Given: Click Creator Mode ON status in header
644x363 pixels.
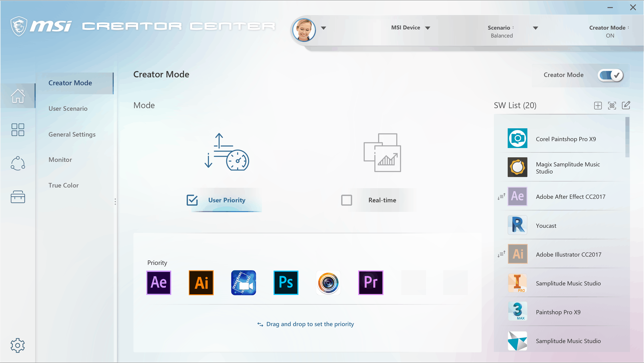Looking at the screenshot, I should (x=609, y=32).
